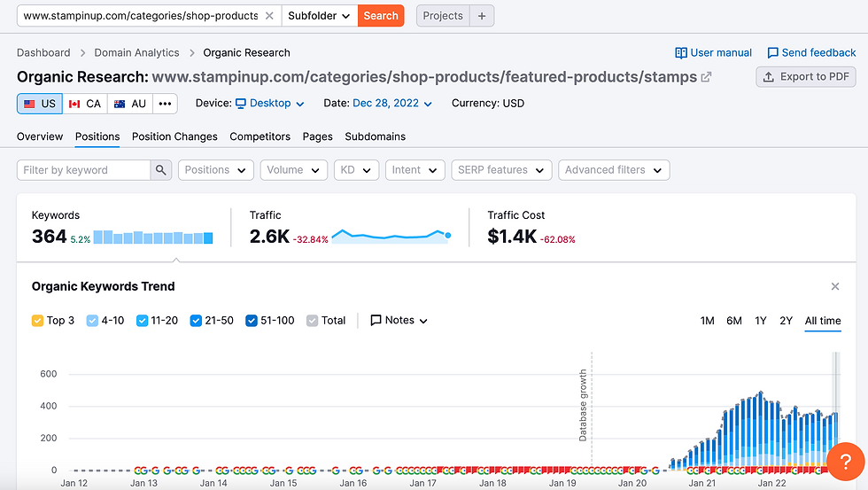Switch to the Pages tab
The height and width of the screenshot is (490, 868).
pos(317,136)
